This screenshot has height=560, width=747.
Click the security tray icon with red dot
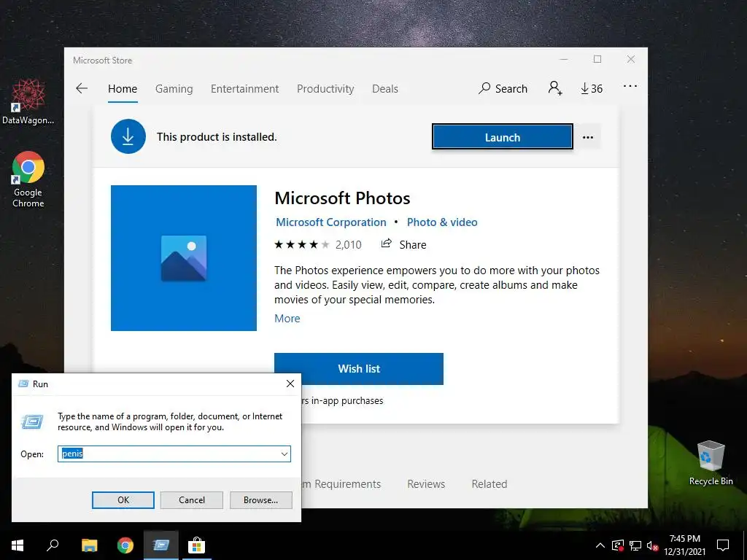point(618,545)
